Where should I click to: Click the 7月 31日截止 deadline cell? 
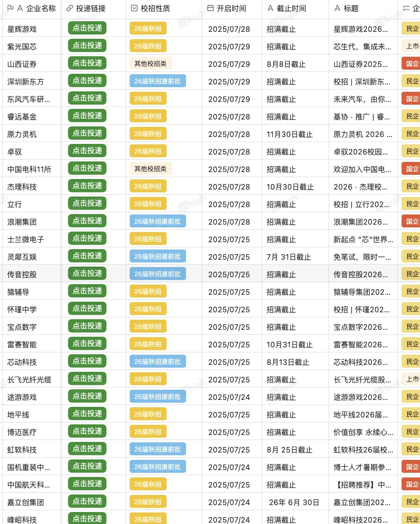pyautogui.click(x=295, y=257)
